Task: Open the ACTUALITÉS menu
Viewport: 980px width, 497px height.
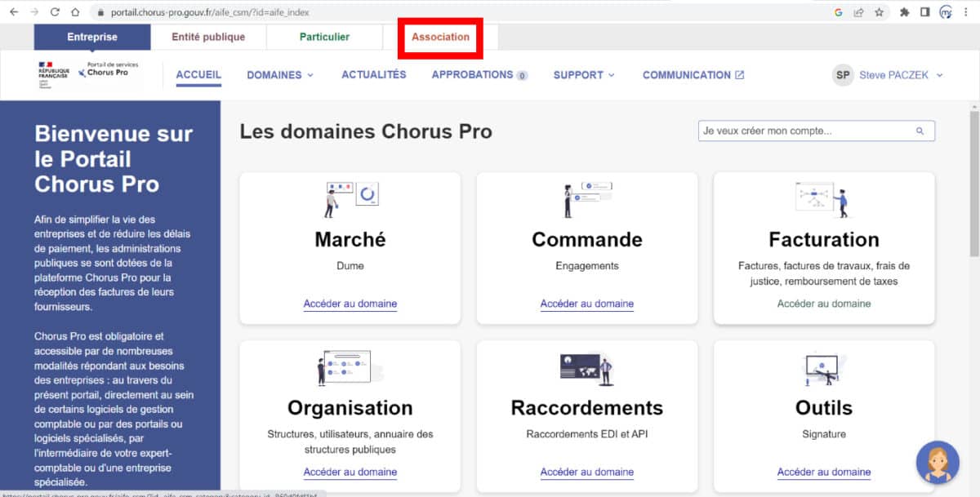Action: pos(373,74)
